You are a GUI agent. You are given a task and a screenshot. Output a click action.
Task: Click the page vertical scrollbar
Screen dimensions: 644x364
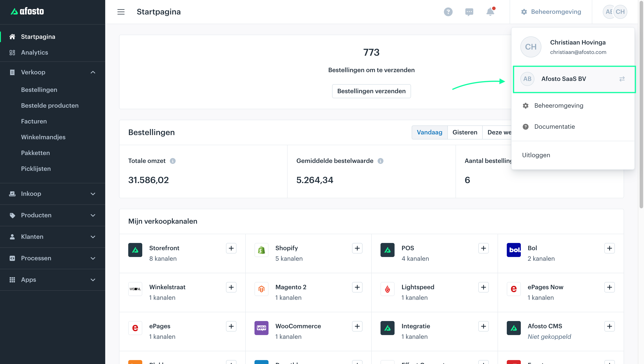tap(641, 105)
